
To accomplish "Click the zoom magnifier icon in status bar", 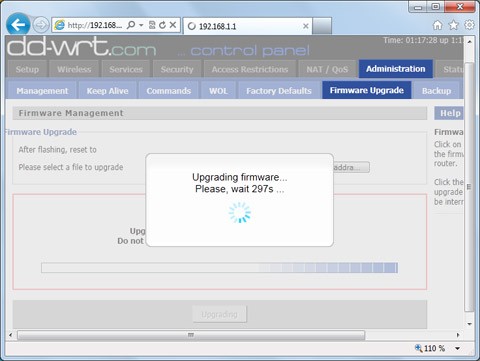I will [418, 348].
